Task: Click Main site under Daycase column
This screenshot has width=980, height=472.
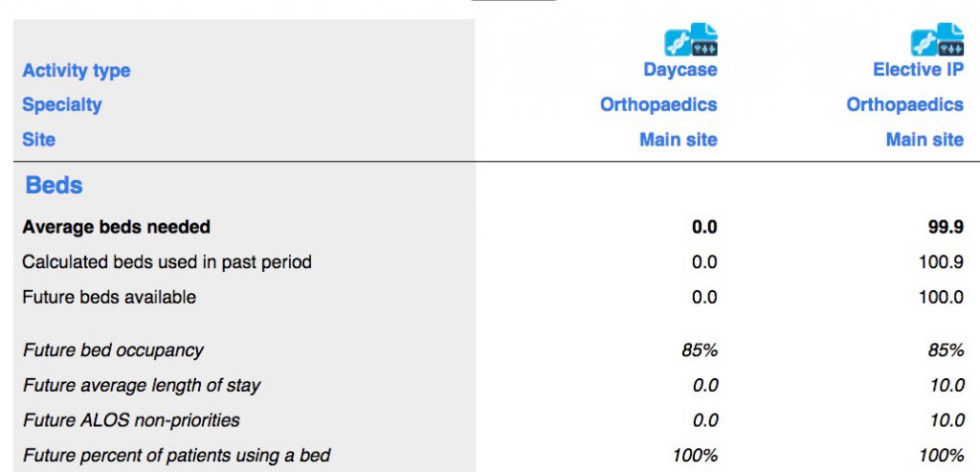Action: (x=679, y=139)
